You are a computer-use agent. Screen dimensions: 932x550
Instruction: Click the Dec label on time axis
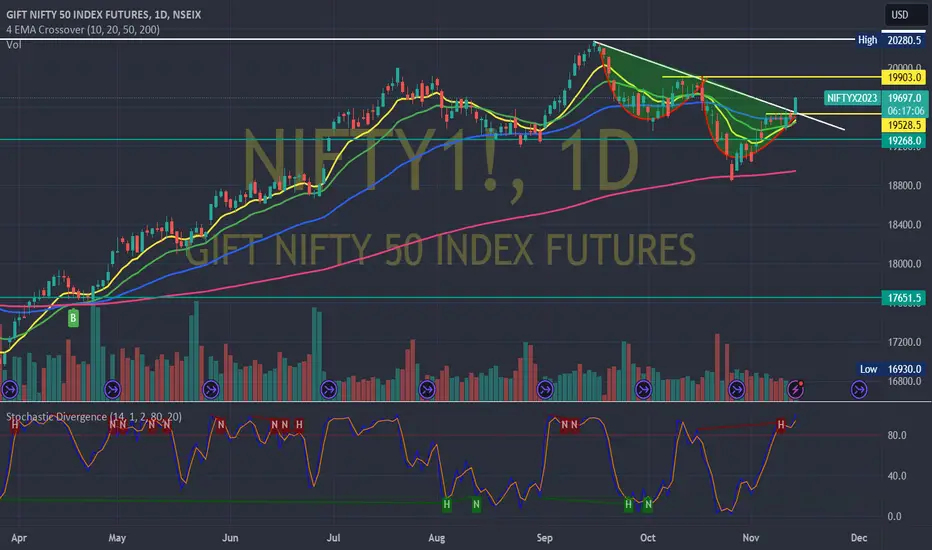pos(859,538)
